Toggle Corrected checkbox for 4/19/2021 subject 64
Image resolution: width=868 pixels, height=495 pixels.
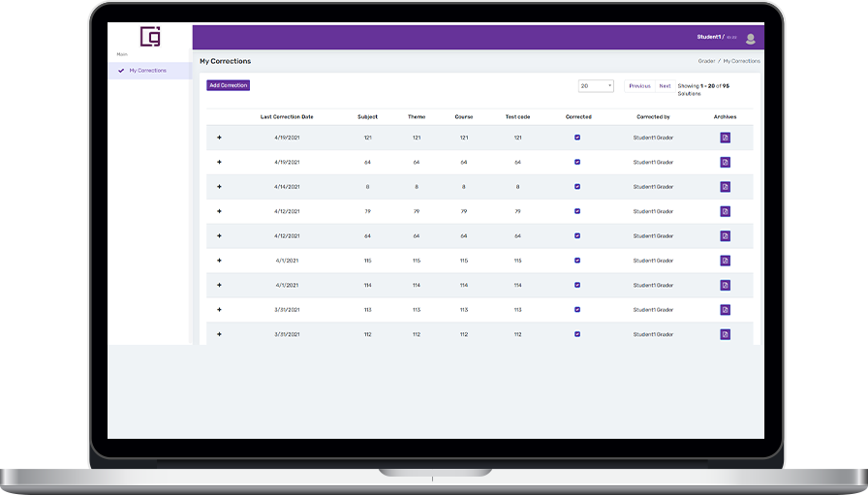[577, 162]
